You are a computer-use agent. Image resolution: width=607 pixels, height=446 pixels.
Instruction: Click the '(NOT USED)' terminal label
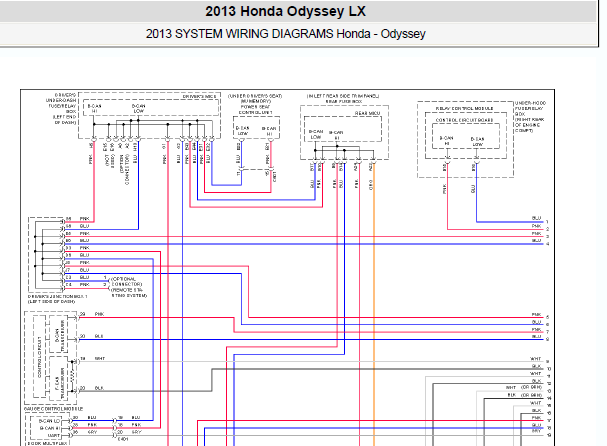109,160
